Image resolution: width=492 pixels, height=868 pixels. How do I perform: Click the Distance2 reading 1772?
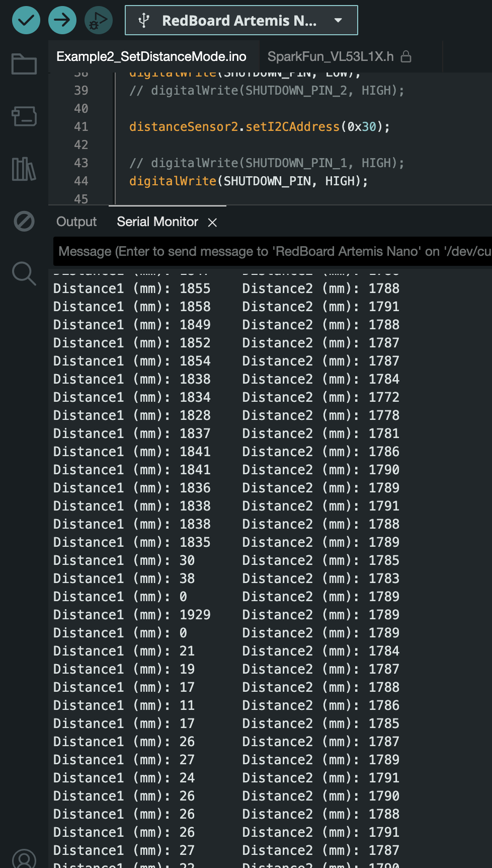384,397
